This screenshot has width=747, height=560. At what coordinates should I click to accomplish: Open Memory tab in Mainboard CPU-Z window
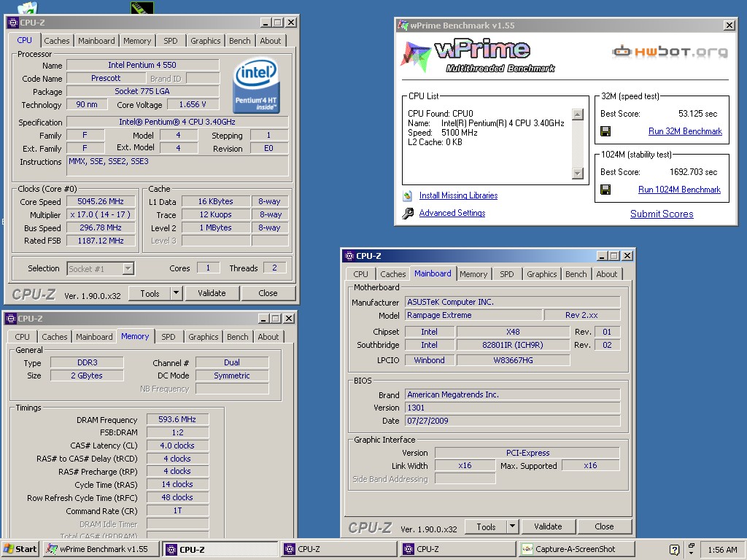pos(473,274)
